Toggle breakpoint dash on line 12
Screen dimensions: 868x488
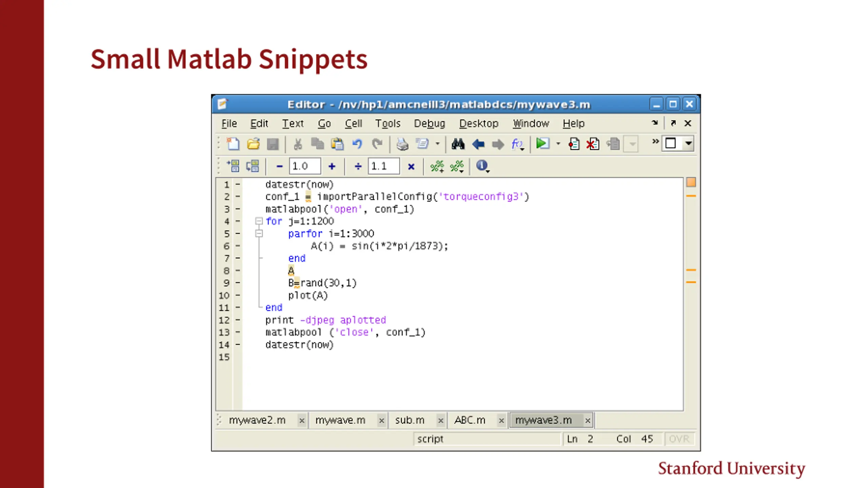[238, 320]
